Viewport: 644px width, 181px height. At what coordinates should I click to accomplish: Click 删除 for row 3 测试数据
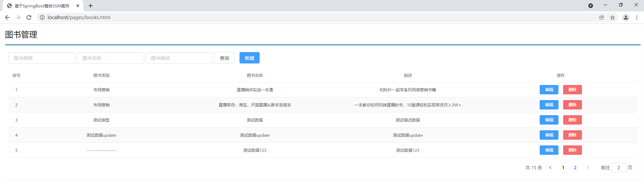572,120
